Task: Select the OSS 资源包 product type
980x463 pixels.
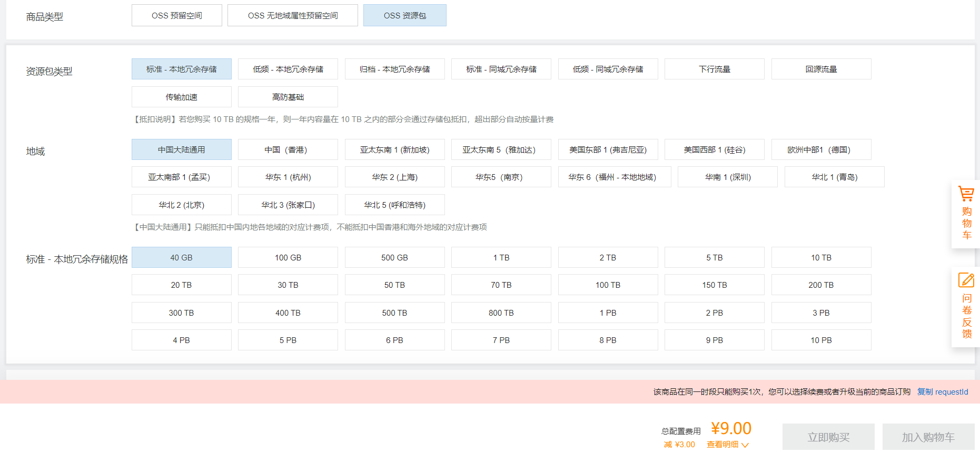Action: coord(404,16)
